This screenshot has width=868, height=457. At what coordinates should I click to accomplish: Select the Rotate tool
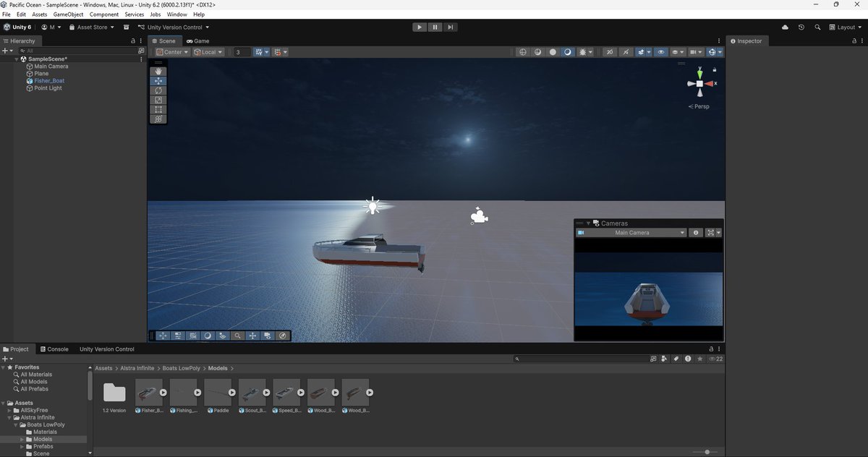158,90
